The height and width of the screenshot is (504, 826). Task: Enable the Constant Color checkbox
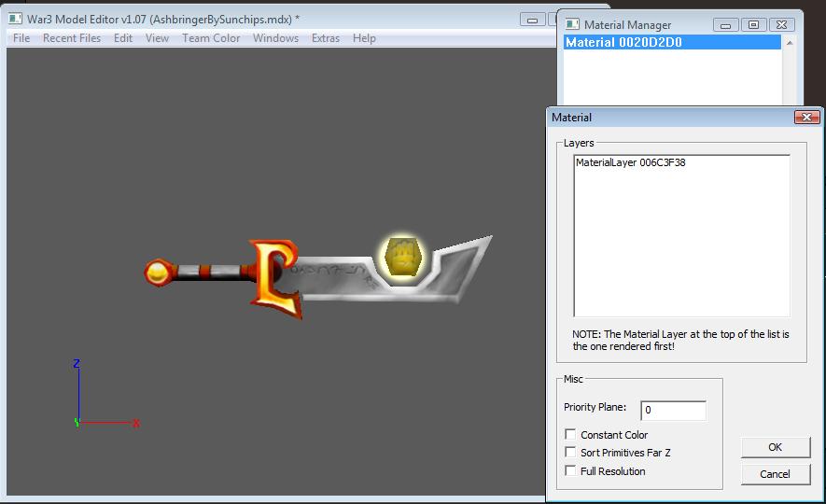pyautogui.click(x=570, y=434)
